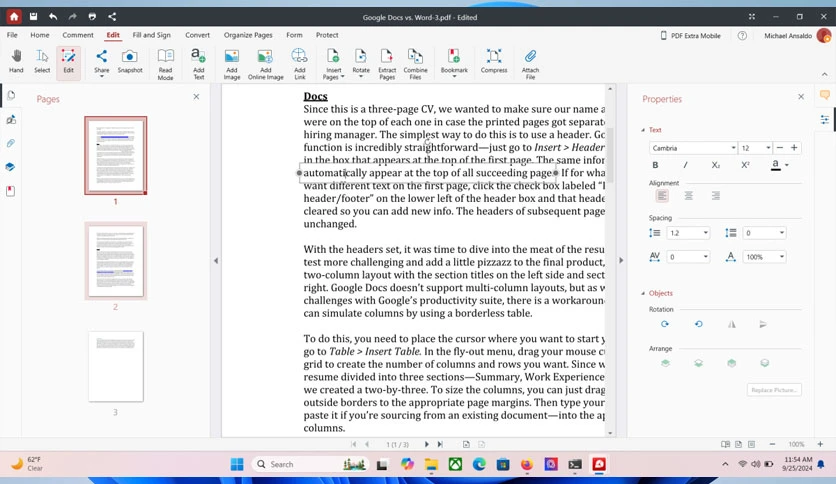The width and height of the screenshot is (836, 484).
Task: Compress the PDF file
Action: tap(494, 61)
